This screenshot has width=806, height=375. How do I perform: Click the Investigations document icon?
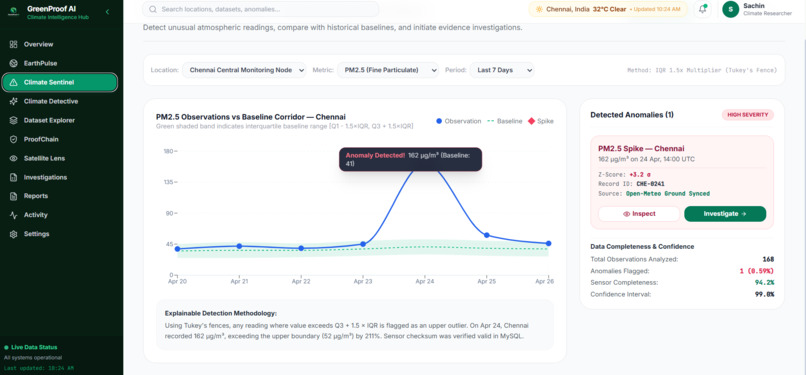14,178
